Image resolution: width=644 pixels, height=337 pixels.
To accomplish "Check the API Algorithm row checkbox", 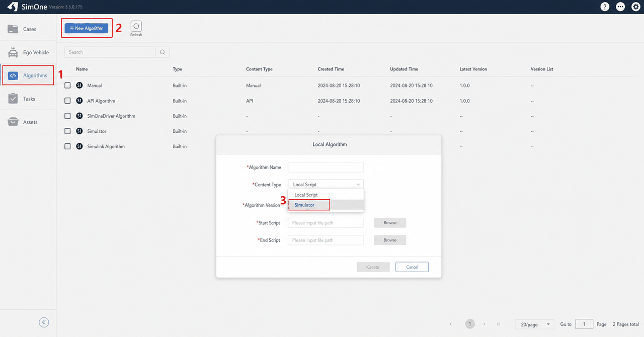I will pyautogui.click(x=67, y=101).
